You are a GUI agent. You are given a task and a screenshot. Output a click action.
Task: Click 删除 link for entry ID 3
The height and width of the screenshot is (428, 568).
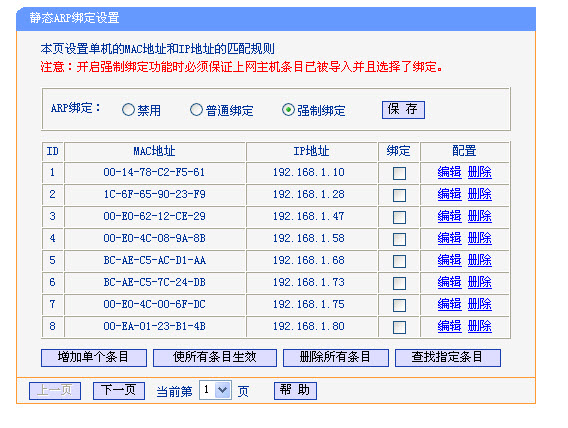click(x=480, y=216)
